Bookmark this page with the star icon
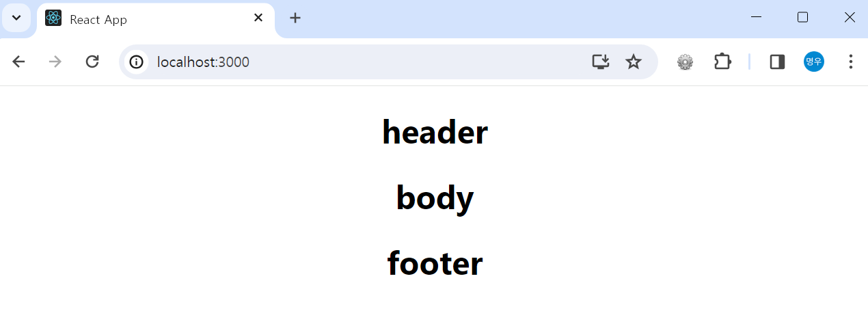The image size is (868, 311). [634, 62]
